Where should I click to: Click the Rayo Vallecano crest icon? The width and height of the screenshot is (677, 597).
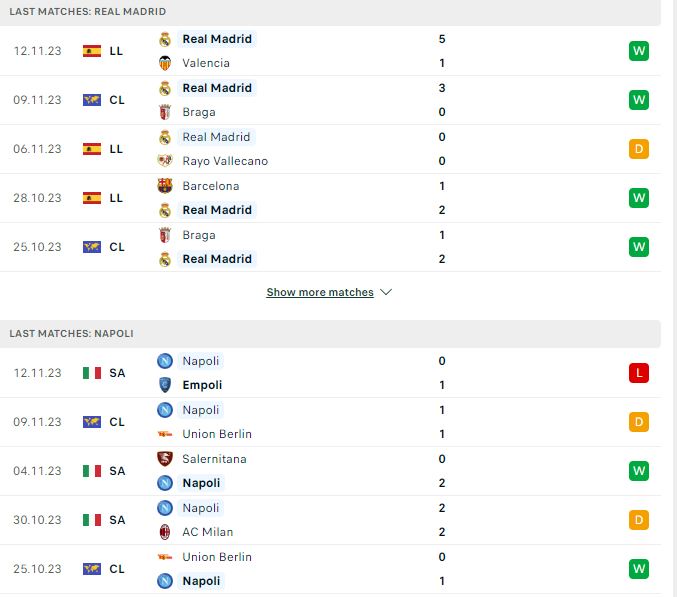point(165,161)
